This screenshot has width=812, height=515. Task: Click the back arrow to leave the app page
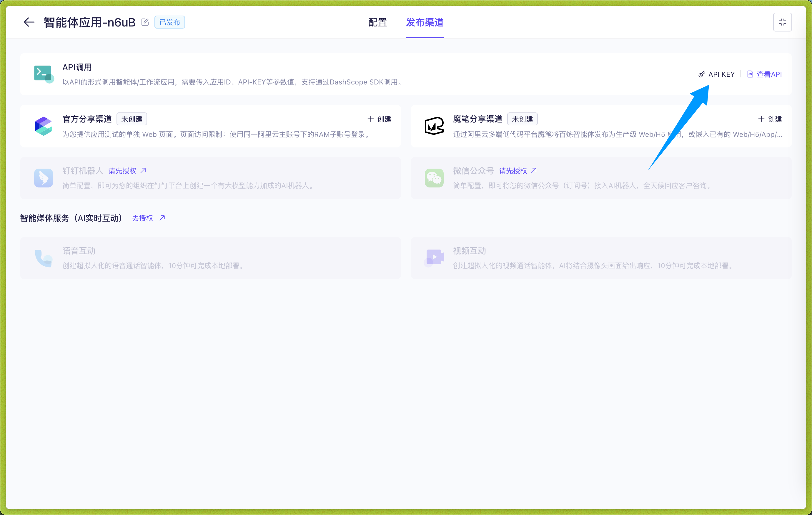pos(29,22)
